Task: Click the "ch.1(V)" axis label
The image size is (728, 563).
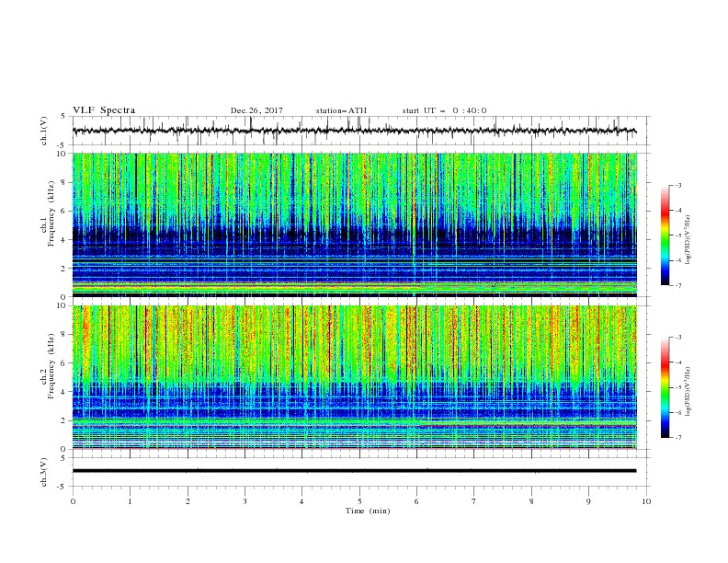Action: click(44, 131)
